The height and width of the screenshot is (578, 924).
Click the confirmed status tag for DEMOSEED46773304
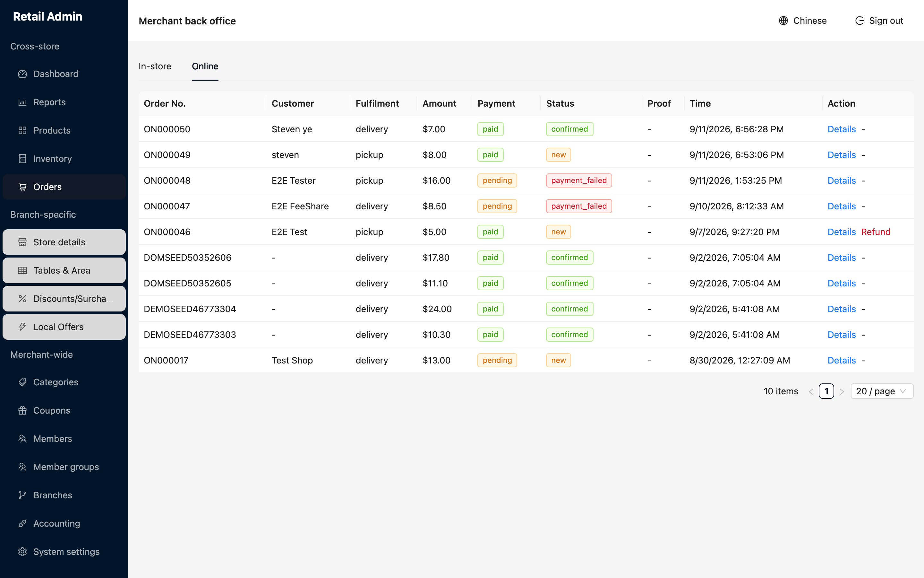[x=569, y=309]
